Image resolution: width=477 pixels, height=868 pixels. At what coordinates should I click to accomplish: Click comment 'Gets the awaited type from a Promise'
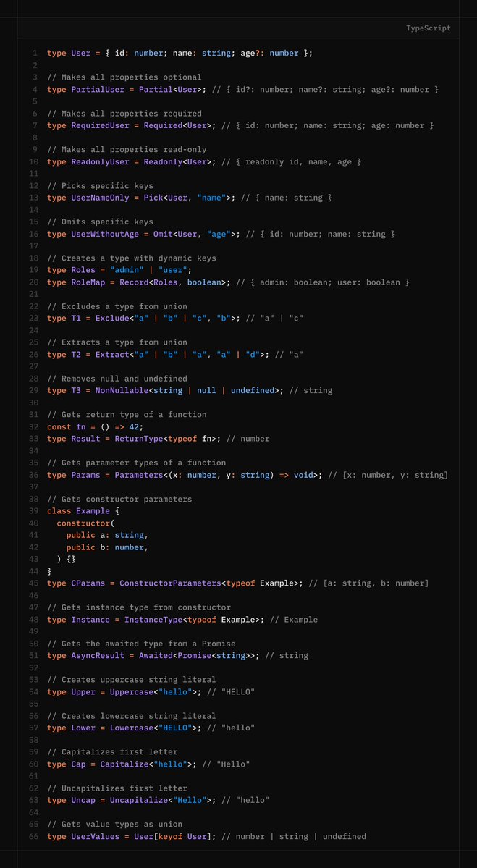click(141, 644)
